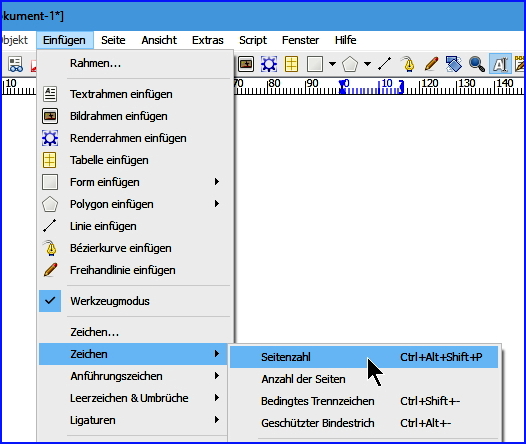This screenshot has height=444, width=526.
Task: Insert Bedingtes Trennzeichen from submenu
Action: pos(364,401)
